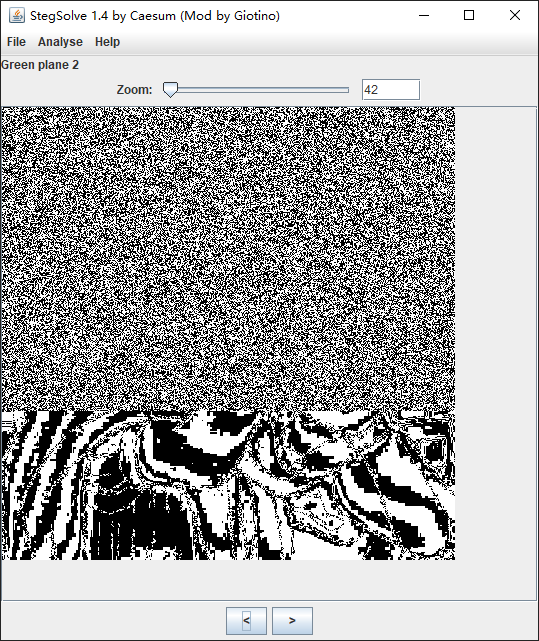Click the middle of the Zoom slider track

click(x=256, y=90)
